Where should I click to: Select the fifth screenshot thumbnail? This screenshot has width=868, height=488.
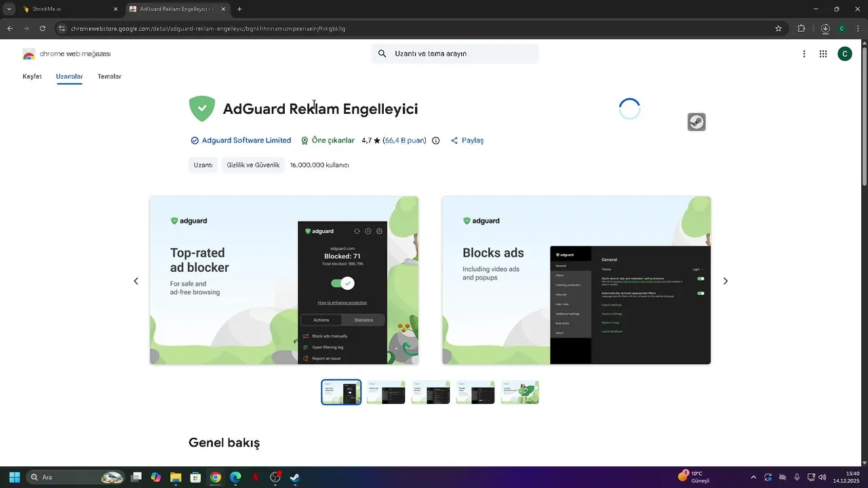(x=520, y=392)
